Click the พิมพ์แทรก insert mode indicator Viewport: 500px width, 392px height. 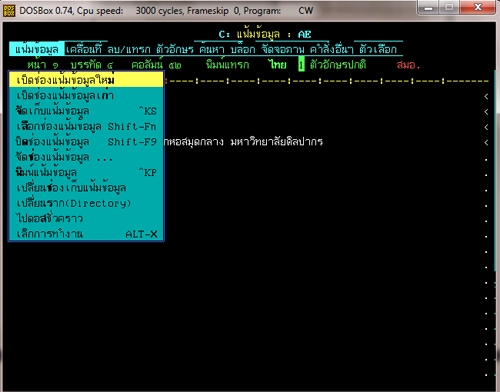point(227,64)
